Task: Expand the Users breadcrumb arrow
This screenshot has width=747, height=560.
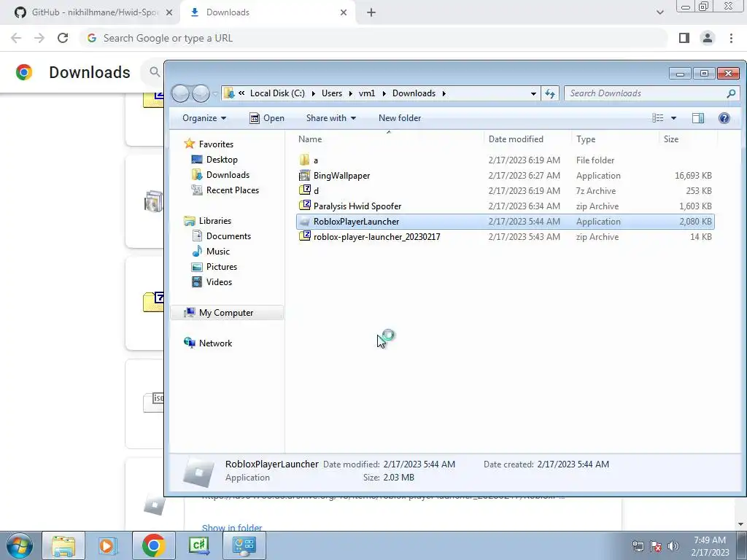Action: 351,93
